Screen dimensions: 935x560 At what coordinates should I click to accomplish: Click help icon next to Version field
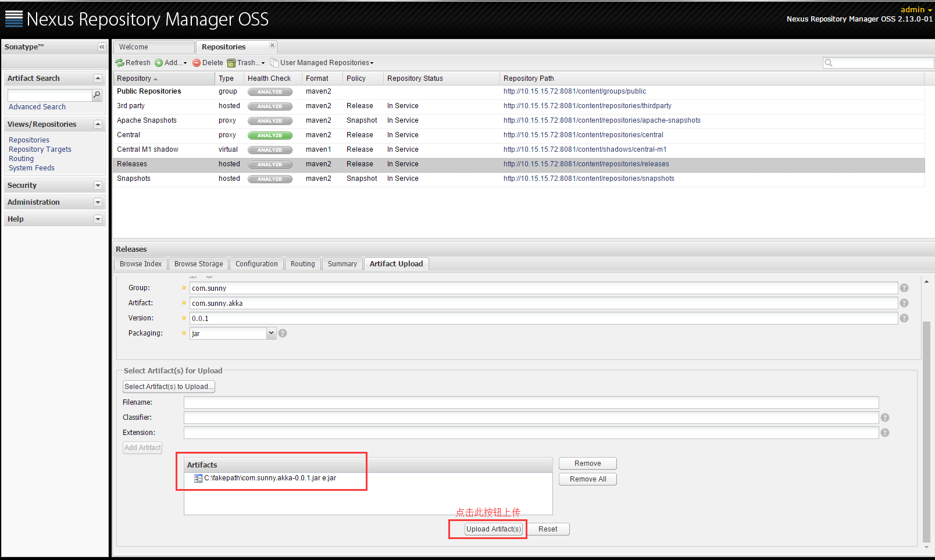pyautogui.click(x=904, y=318)
